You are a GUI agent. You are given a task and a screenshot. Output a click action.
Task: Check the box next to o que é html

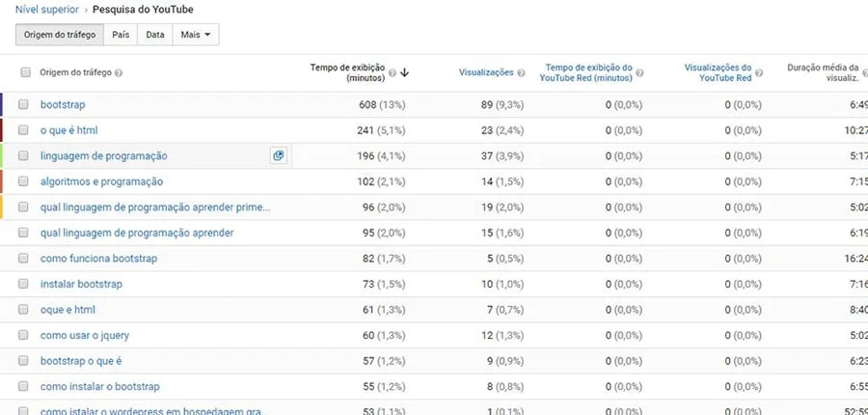pyautogui.click(x=23, y=129)
